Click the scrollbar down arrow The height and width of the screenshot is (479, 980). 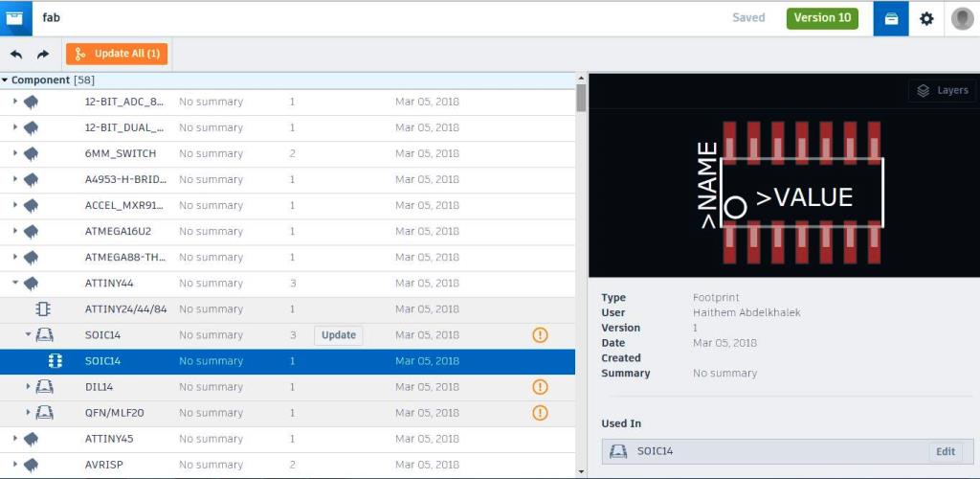[581, 472]
